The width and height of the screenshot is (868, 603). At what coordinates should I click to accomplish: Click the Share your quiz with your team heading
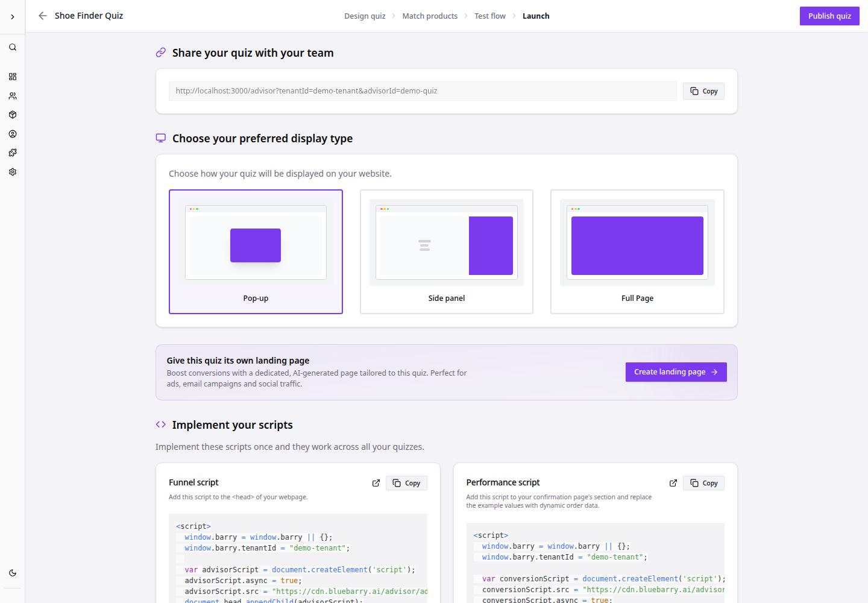click(x=253, y=53)
